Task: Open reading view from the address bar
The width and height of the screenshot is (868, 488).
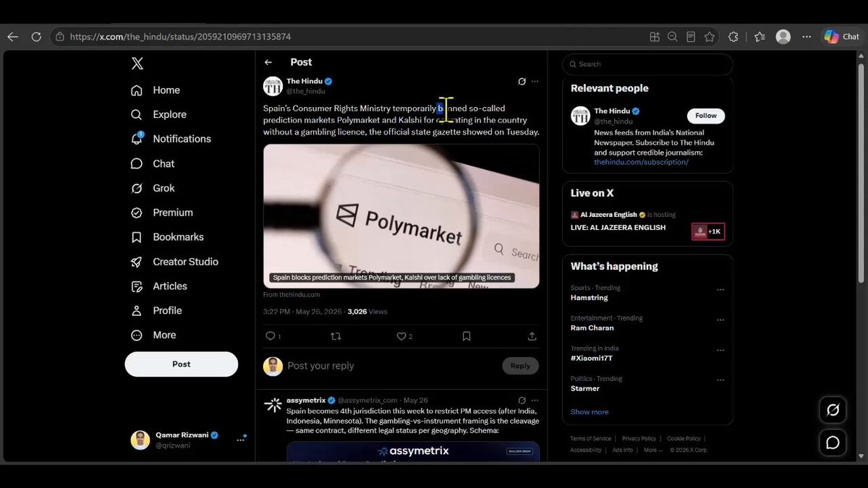Action: pos(691,37)
